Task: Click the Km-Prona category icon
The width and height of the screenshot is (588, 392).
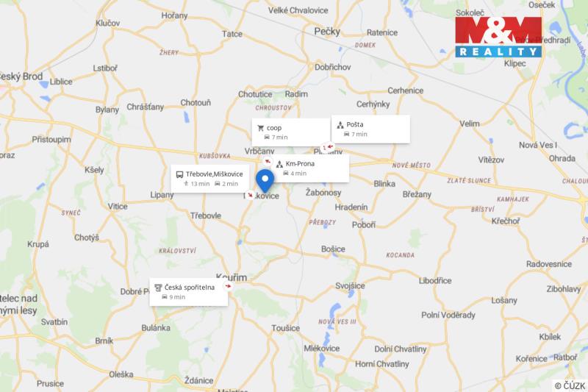Action: 279,164
